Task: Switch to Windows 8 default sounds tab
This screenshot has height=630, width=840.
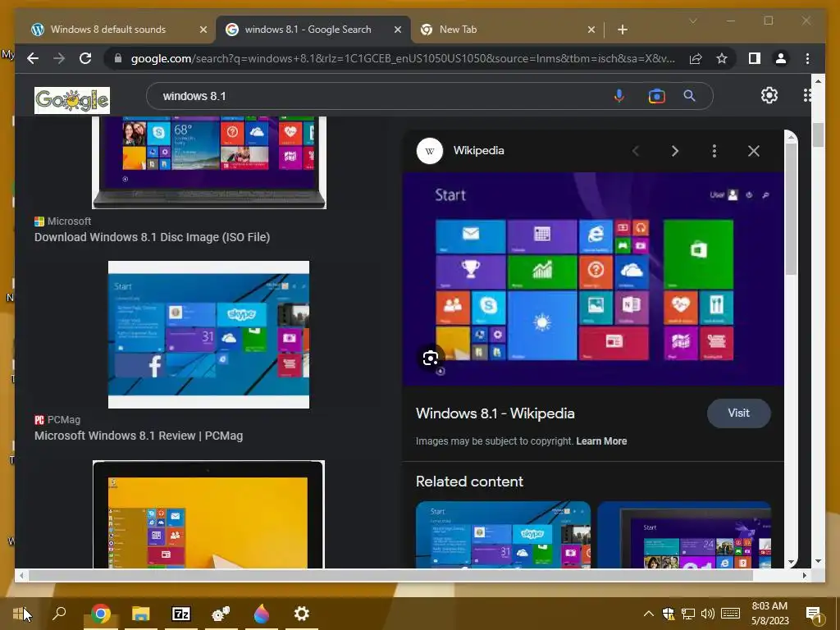Action: pos(108,30)
